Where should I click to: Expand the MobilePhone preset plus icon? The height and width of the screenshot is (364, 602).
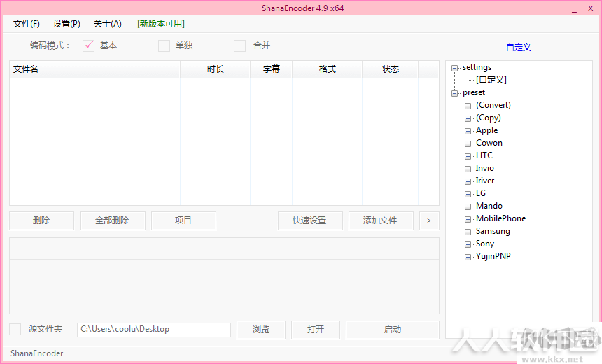pyautogui.click(x=468, y=219)
